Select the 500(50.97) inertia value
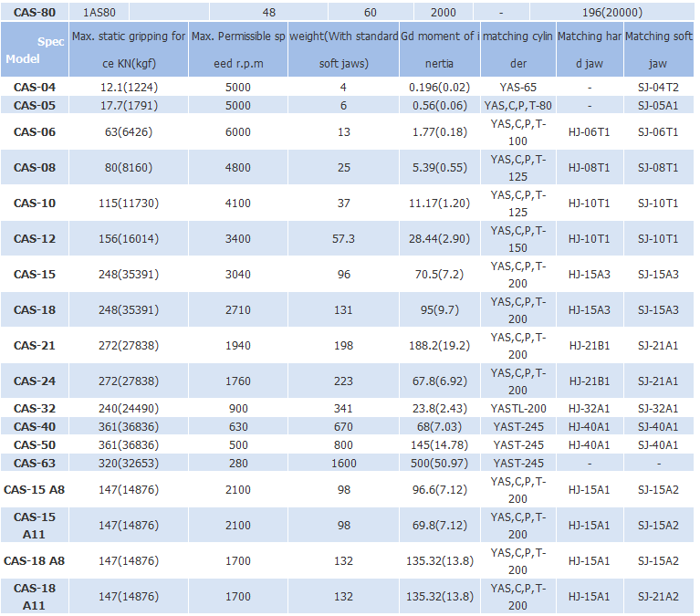Screen dimensions: 700x616 coord(440,464)
